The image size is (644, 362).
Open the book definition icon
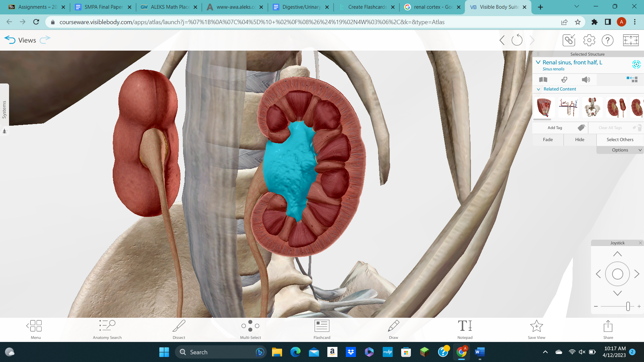543,79
